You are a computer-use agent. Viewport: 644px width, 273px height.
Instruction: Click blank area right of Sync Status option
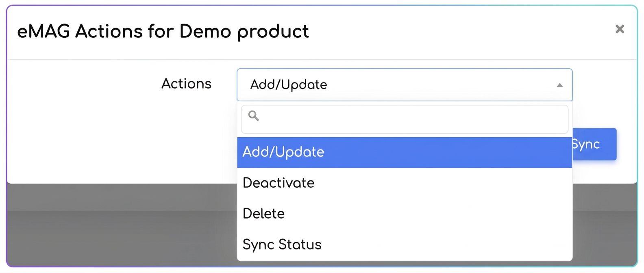point(447,245)
